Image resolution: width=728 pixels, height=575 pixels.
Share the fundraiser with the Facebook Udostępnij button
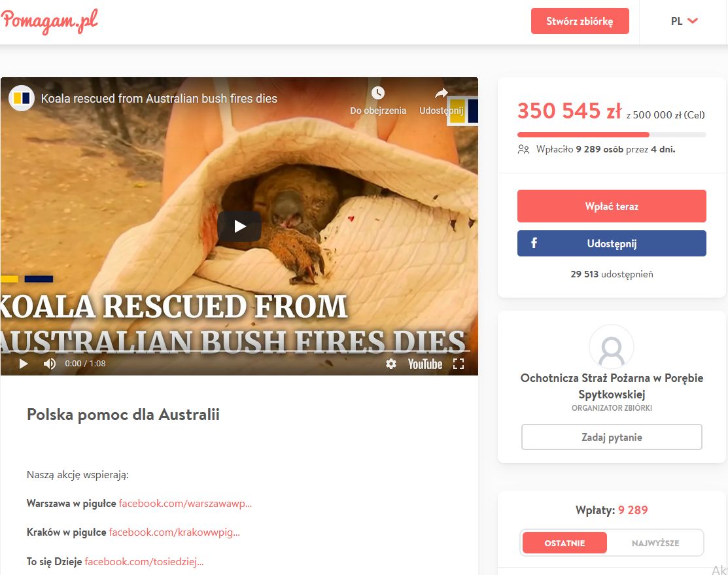612,243
